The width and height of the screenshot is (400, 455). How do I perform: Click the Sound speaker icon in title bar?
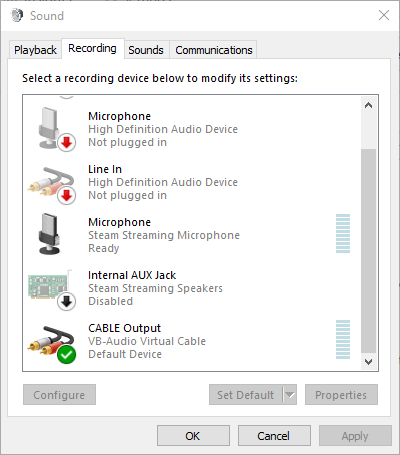click(17, 15)
